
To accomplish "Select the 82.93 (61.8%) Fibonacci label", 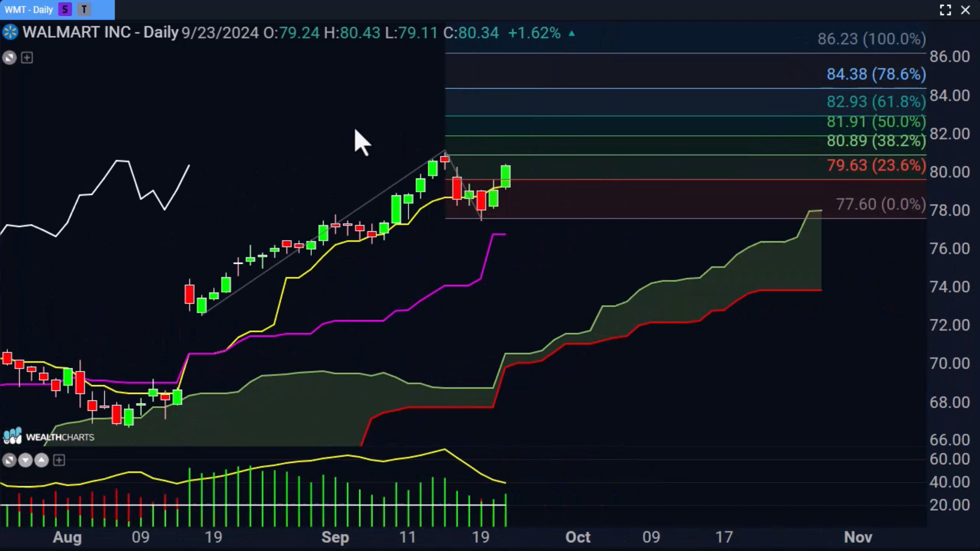I will tap(876, 102).
